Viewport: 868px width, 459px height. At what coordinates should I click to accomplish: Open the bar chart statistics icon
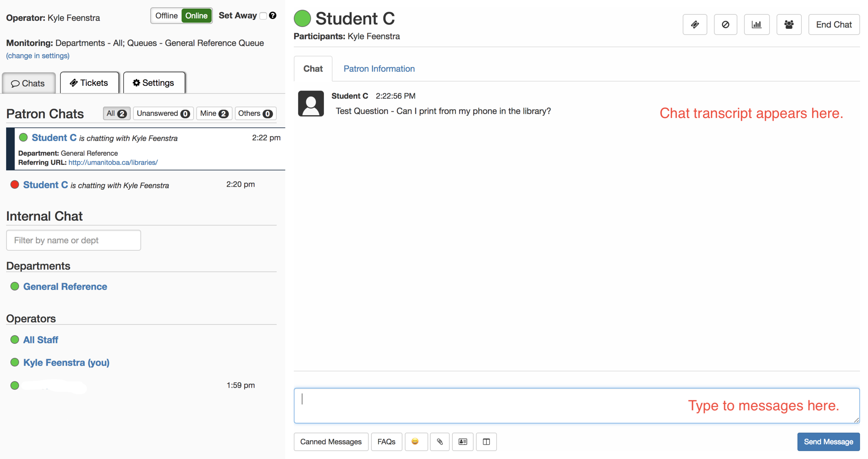(756, 25)
